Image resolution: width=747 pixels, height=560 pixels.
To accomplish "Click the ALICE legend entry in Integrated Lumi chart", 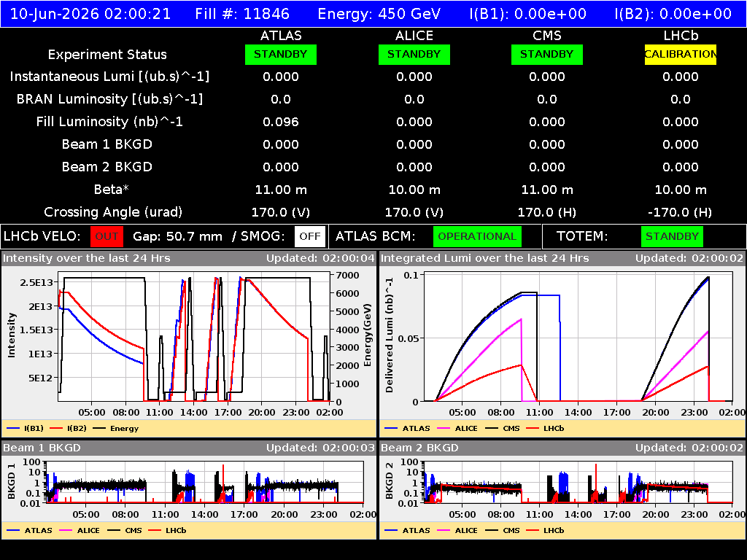I will click(457, 428).
